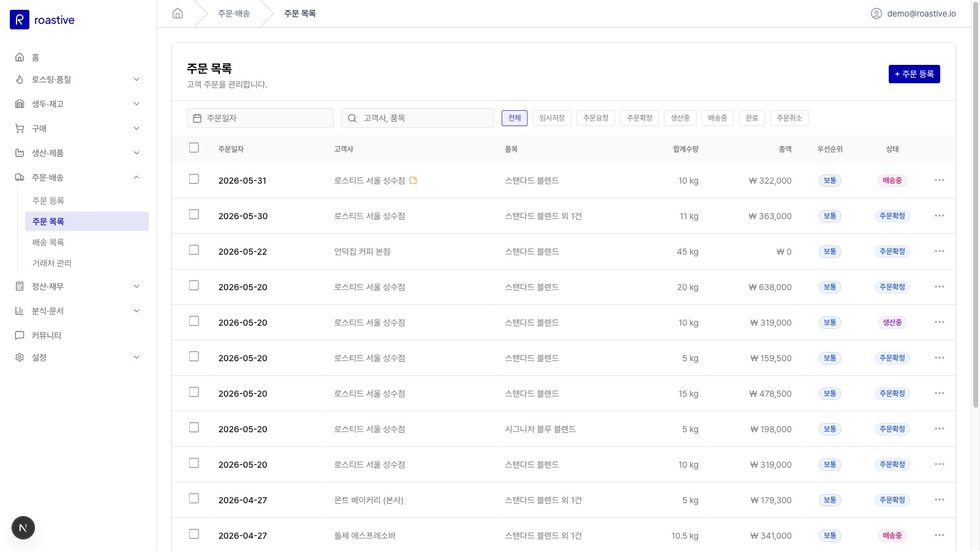The image size is (980, 551).
Task: Filter orders by 주문확정 status tab
Action: [639, 118]
